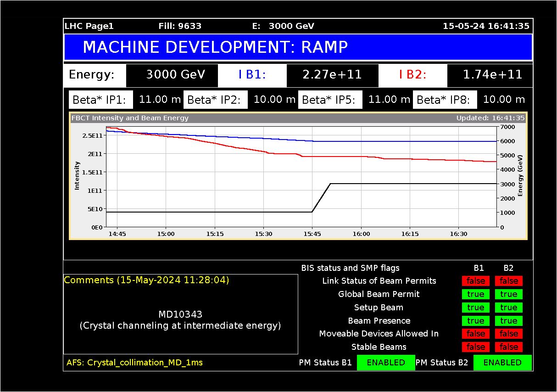
Task: Click the B2 flag for Stable Beams
Action: pyautogui.click(x=509, y=347)
